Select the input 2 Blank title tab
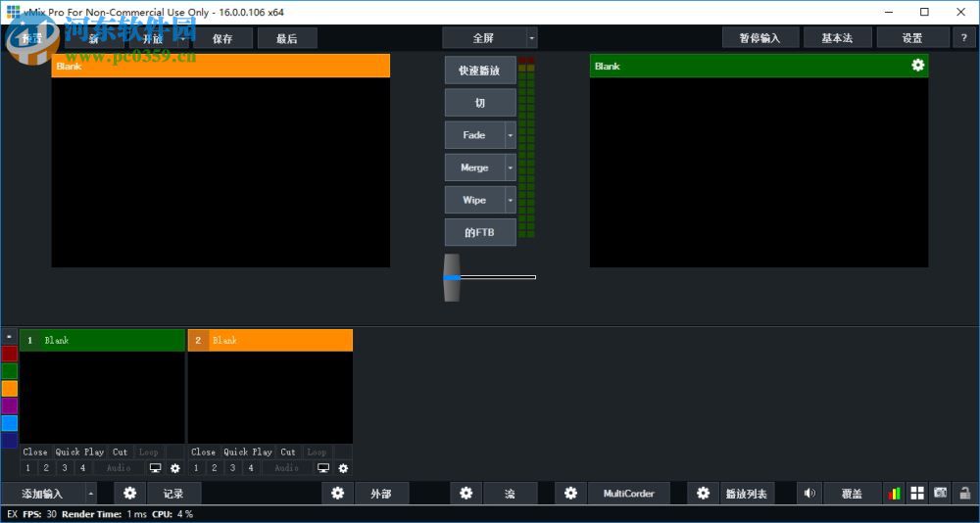 pyautogui.click(x=270, y=341)
